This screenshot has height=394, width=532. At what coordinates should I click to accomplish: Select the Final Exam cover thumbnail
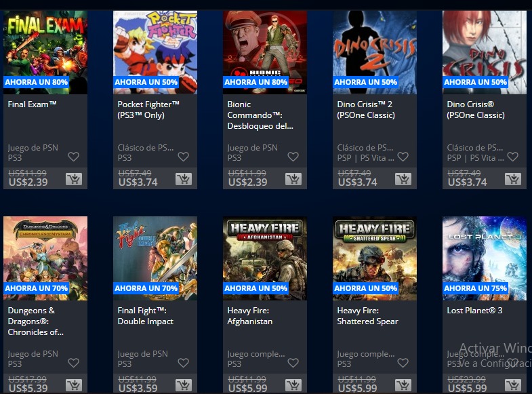(45, 52)
